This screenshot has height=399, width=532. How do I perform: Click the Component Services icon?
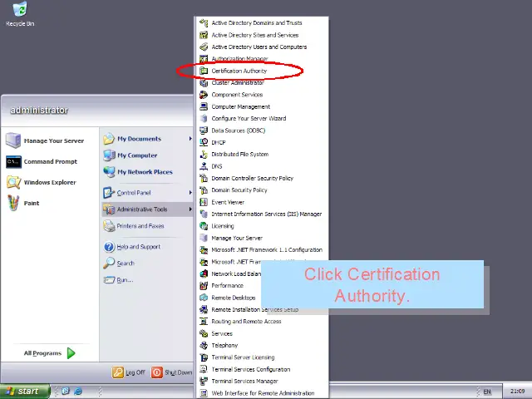204,95
